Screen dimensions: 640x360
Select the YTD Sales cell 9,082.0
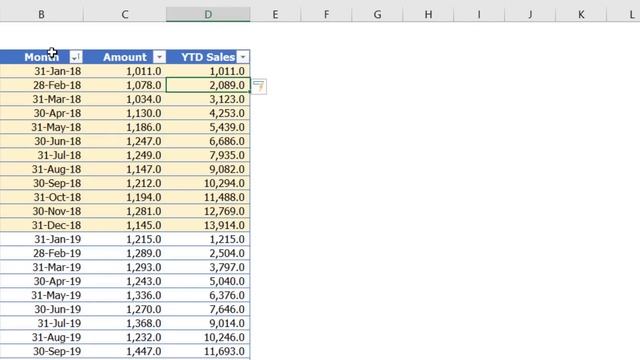tap(208, 169)
